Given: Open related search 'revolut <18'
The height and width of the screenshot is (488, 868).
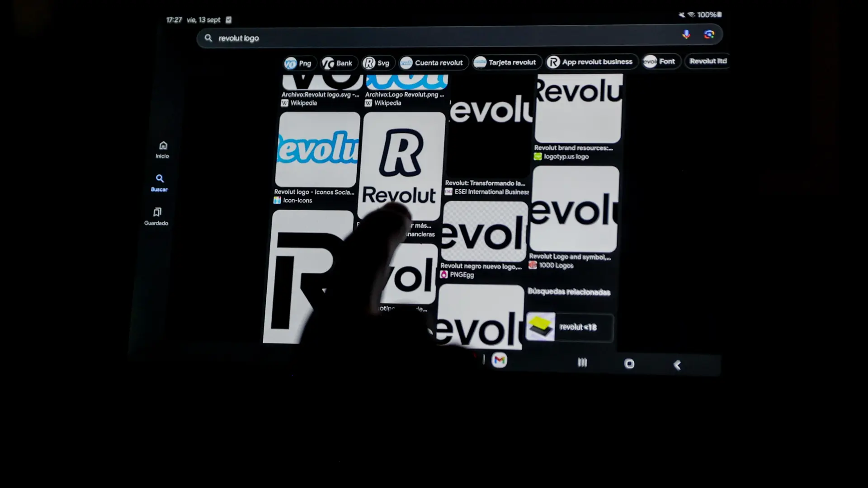Looking at the screenshot, I should pos(570,327).
